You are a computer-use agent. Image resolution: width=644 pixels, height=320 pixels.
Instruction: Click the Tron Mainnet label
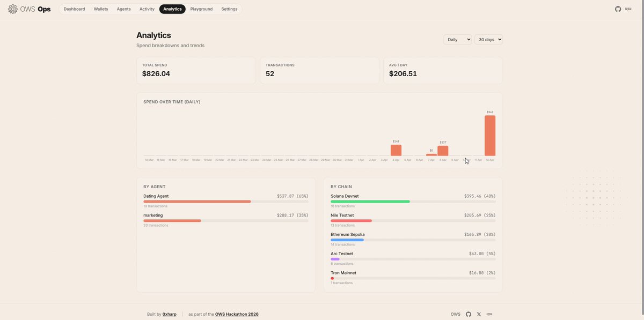point(343,273)
